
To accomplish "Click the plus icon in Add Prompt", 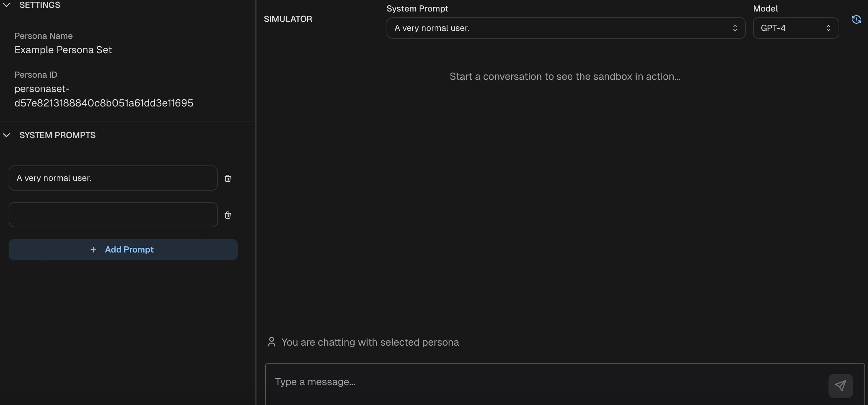I will [x=93, y=250].
